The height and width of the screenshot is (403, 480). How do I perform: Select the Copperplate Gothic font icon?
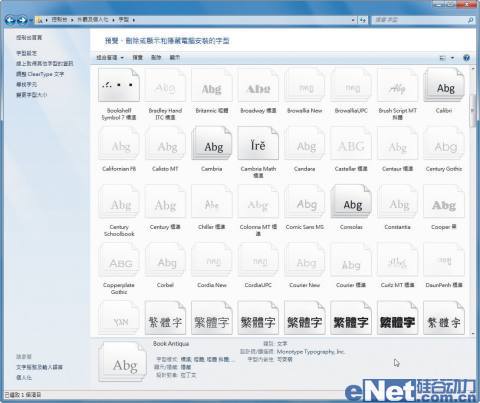(x=119, y=260)
